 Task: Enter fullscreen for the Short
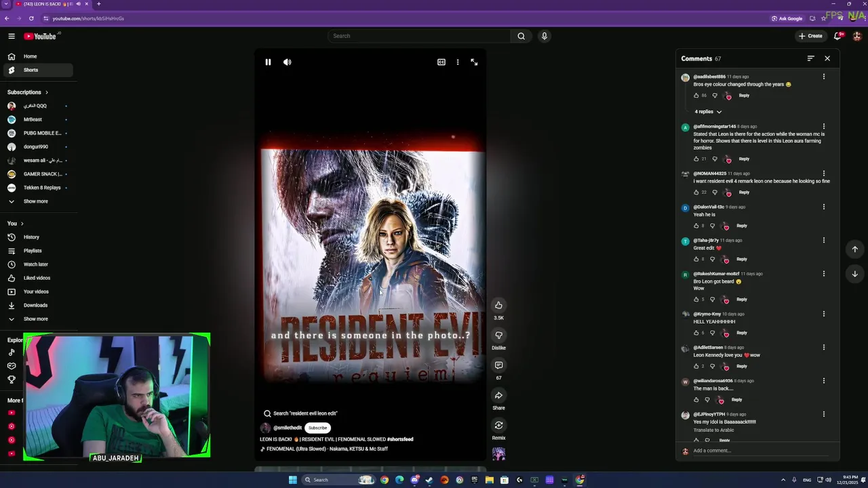tap(474, 62)
